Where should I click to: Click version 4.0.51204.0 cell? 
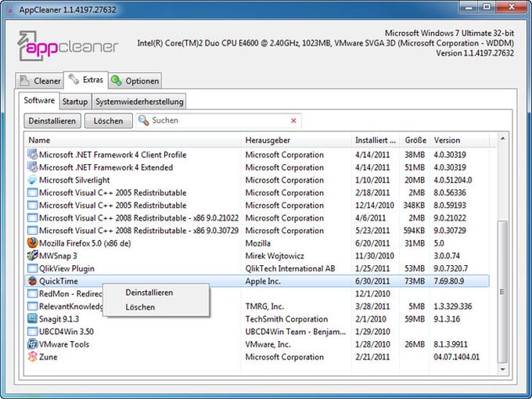click(x=453, y=180)
